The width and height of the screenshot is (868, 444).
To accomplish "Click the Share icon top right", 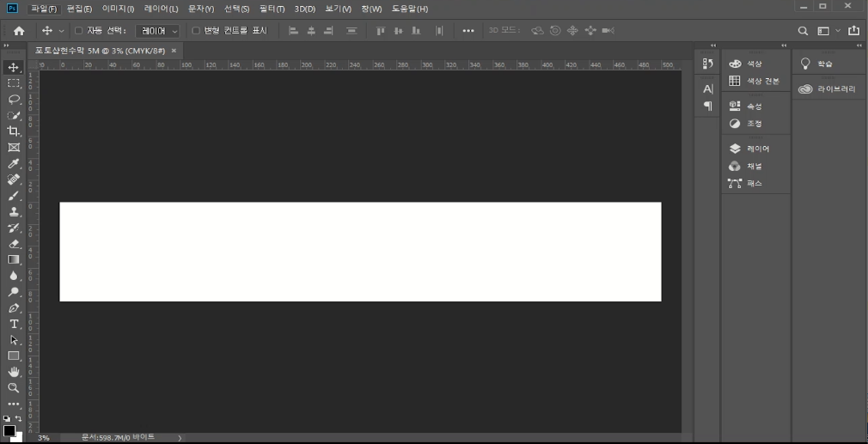I will tap(853, 31).
